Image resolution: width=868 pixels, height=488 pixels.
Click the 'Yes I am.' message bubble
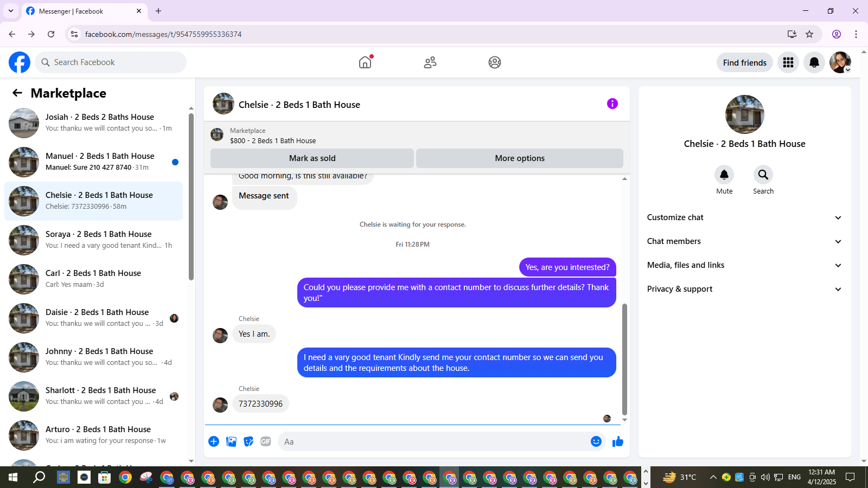(x=254, y=334)
